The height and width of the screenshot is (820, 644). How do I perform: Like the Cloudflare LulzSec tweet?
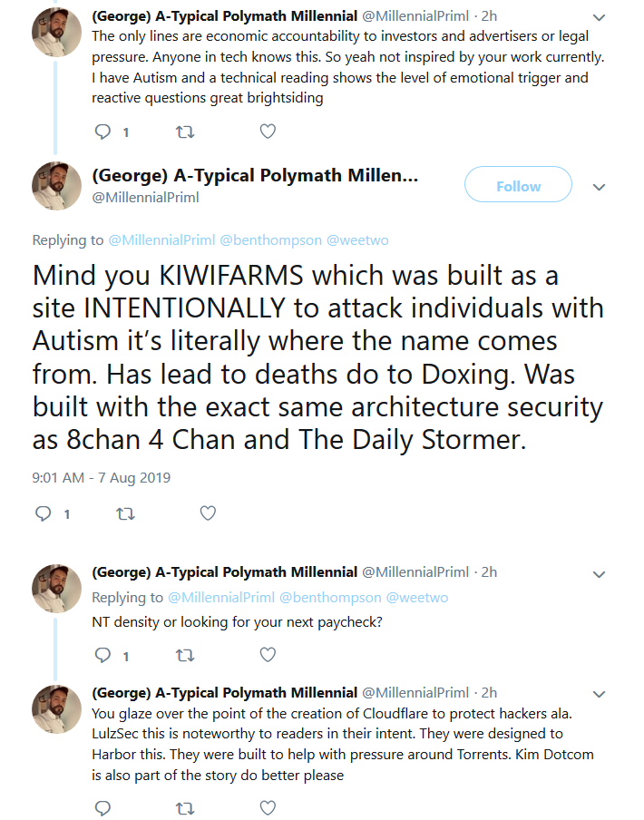tap(268, 808)
